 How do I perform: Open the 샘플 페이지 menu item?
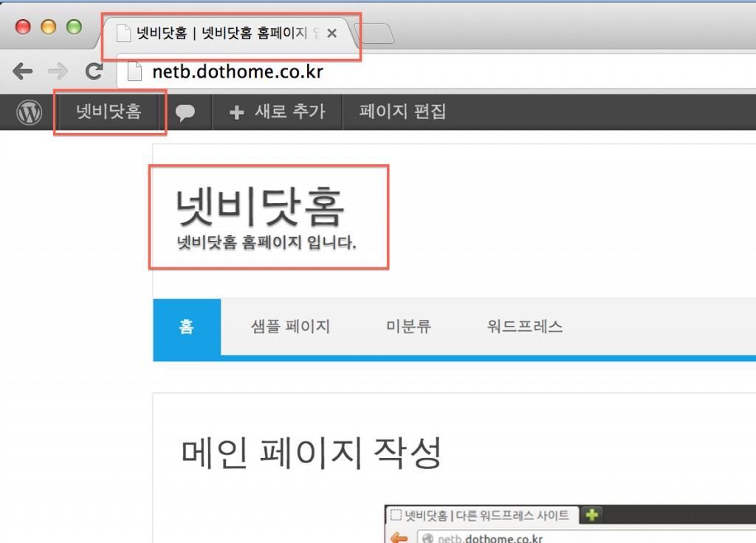tap(290, 327)
